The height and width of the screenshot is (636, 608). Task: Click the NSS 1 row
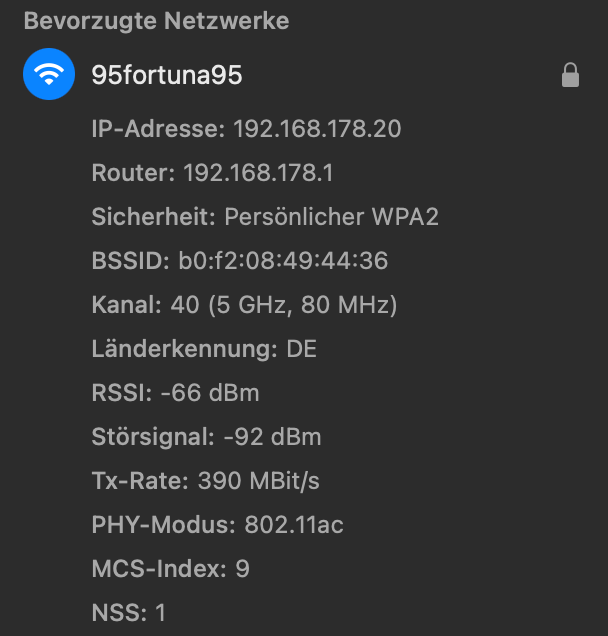(129, 613)
